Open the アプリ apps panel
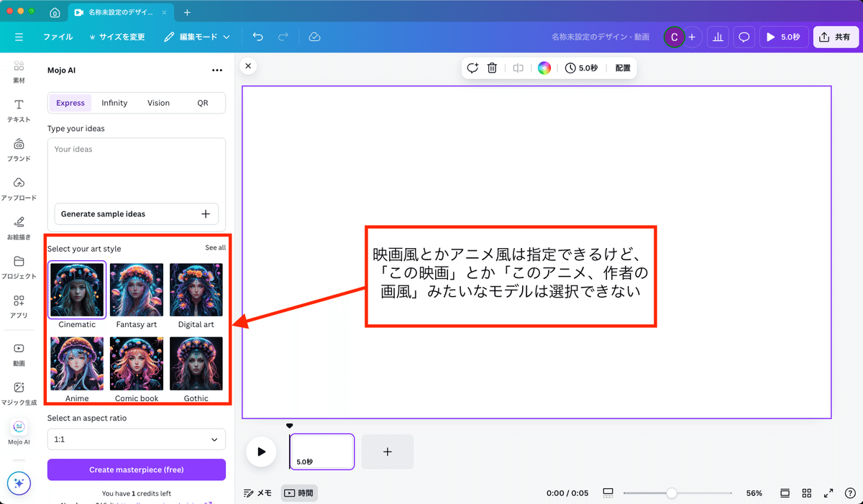The width and height of the screenshot is (863, 504). [x=19, y=307]
